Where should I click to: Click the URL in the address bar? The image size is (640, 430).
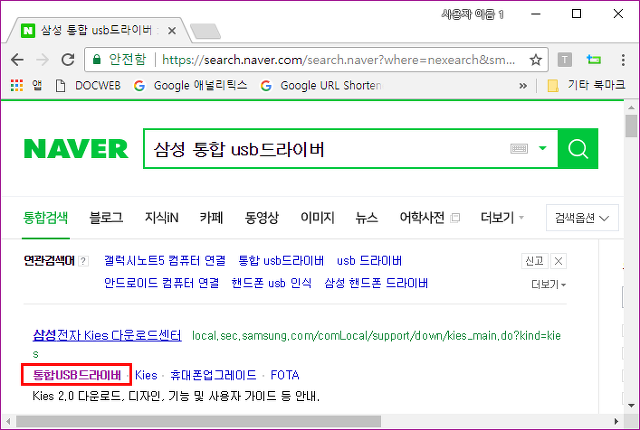[338, 60]
